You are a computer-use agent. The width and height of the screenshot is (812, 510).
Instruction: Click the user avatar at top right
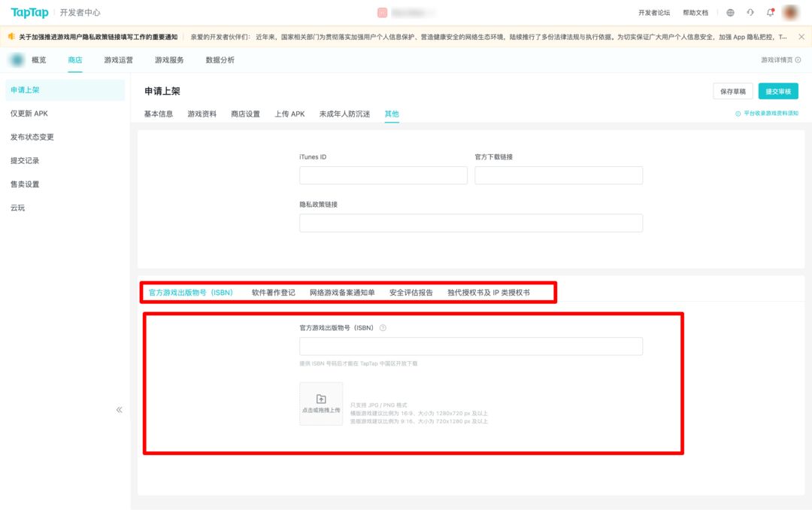coord(791,13)
